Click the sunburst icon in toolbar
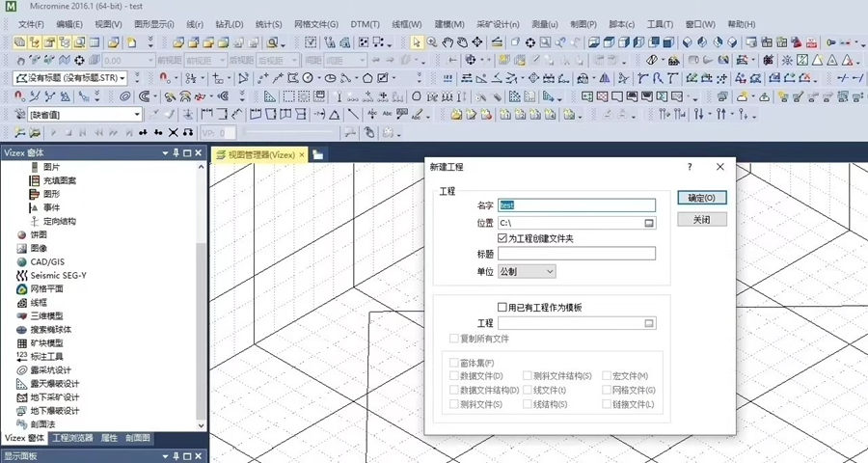The width and height of the screenshot is (868, 463). [x=787, y=60]
